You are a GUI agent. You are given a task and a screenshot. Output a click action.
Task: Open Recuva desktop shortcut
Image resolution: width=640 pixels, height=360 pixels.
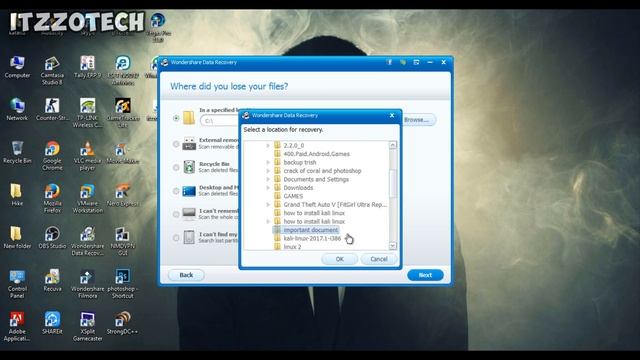click(52, 280)
